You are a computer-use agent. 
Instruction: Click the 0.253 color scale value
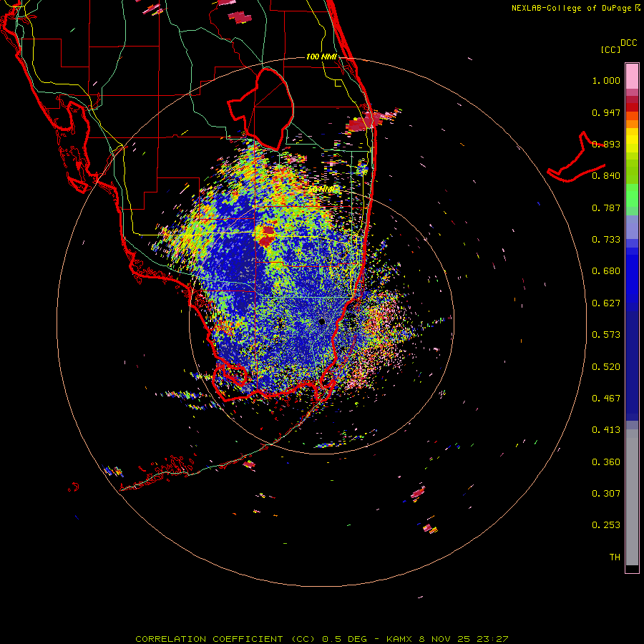(x=606, y=525)
